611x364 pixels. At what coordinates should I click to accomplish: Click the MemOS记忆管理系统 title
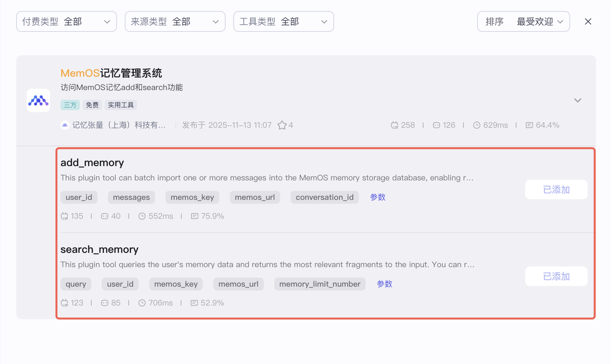point(111,73)
